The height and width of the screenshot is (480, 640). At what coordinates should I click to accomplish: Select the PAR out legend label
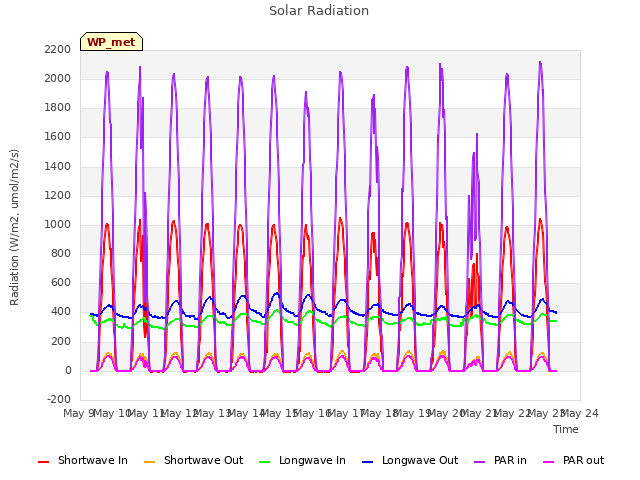[583, 460]
